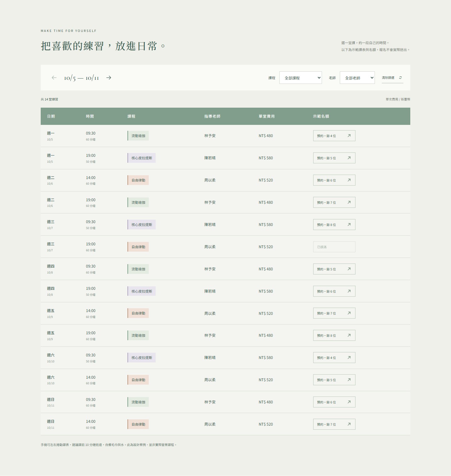The height and width of the screenshot is (476, 451).
Task: Go to previous week with left arrow
Action: [54, 78]
